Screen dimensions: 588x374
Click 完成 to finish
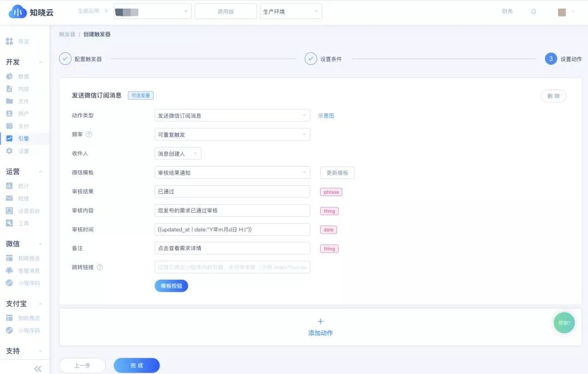(x=137, y=365)
